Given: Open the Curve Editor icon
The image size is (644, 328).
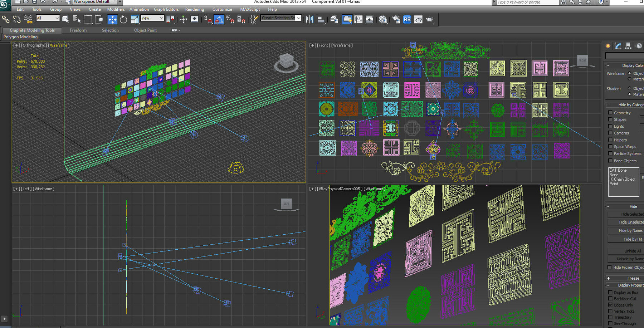Looking at the screenshot, I should pos(358,19).
